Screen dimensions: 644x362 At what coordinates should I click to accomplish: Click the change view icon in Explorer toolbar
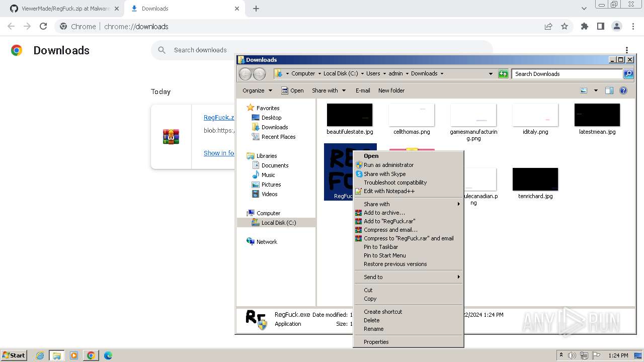pos(584,90)
